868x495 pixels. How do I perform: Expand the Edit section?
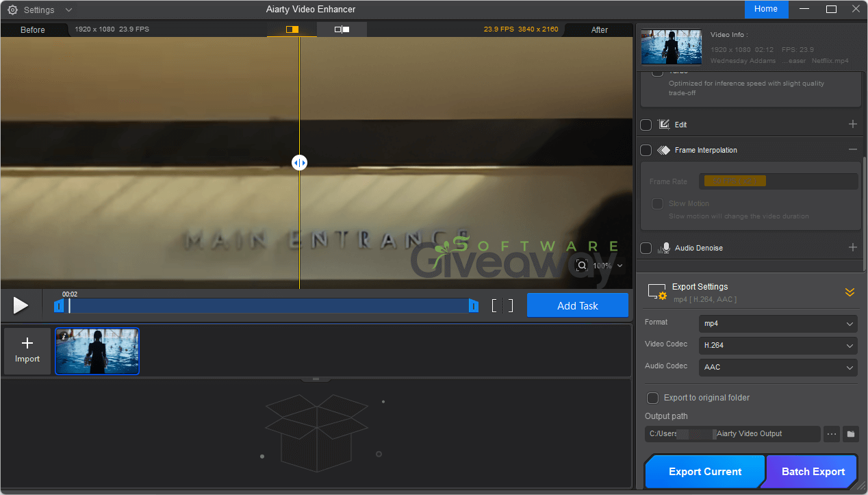[853, 124]
